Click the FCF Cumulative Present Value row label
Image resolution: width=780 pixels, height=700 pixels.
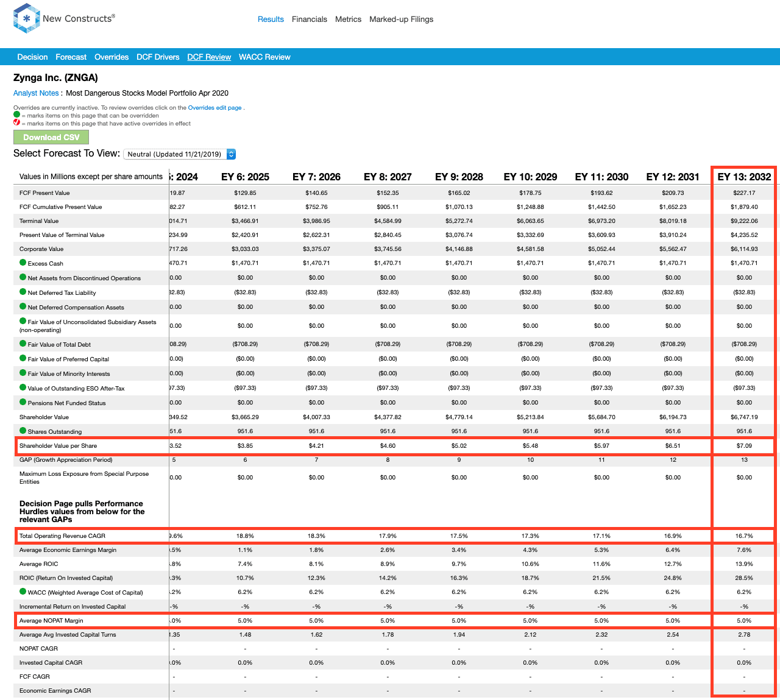[60, 207]
